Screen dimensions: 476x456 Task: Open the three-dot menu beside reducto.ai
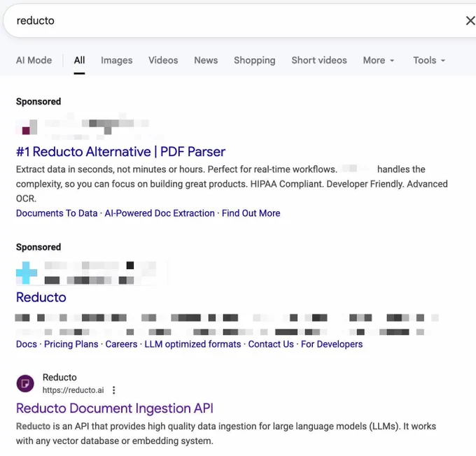point(114,390)
